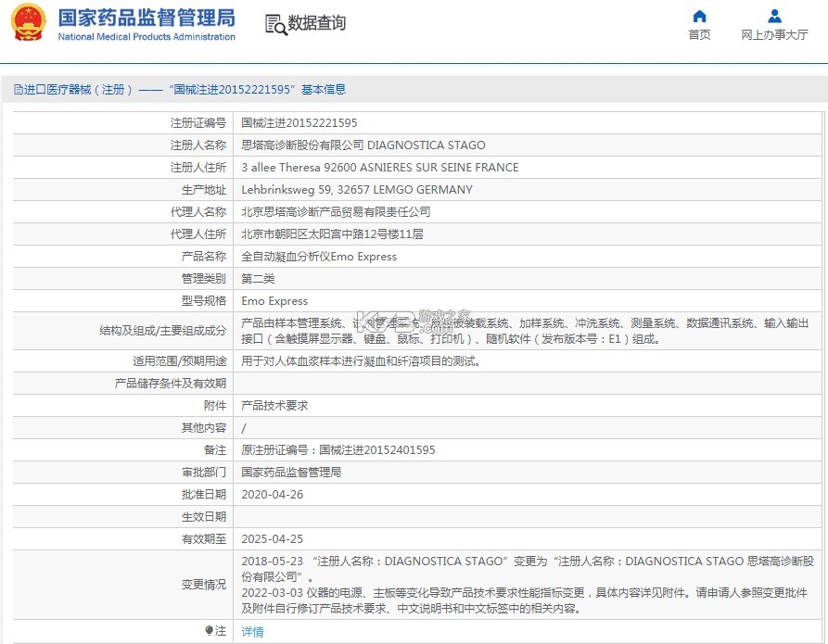Select intended use text 用于对人体血浆样本进行凝血
This screenshot has height=644, width=828.
361,361
